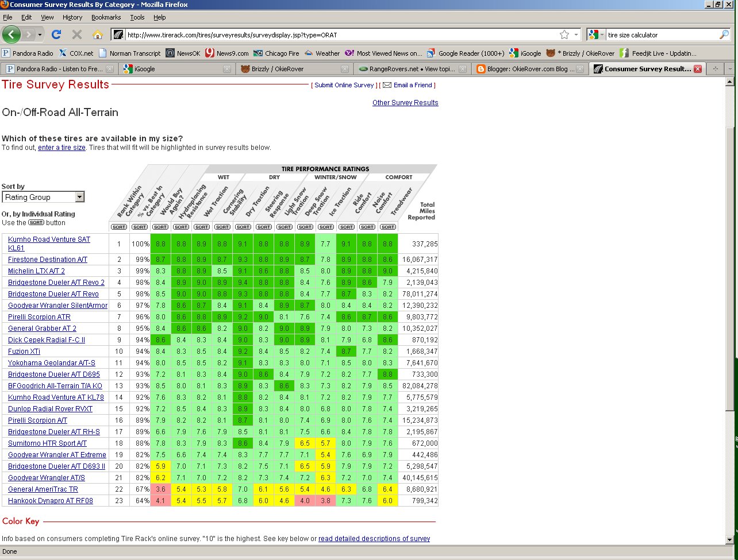738x560 pixels.
Task: Switch to the Brizzly / OkieRover tab
Action: [295, 69]
